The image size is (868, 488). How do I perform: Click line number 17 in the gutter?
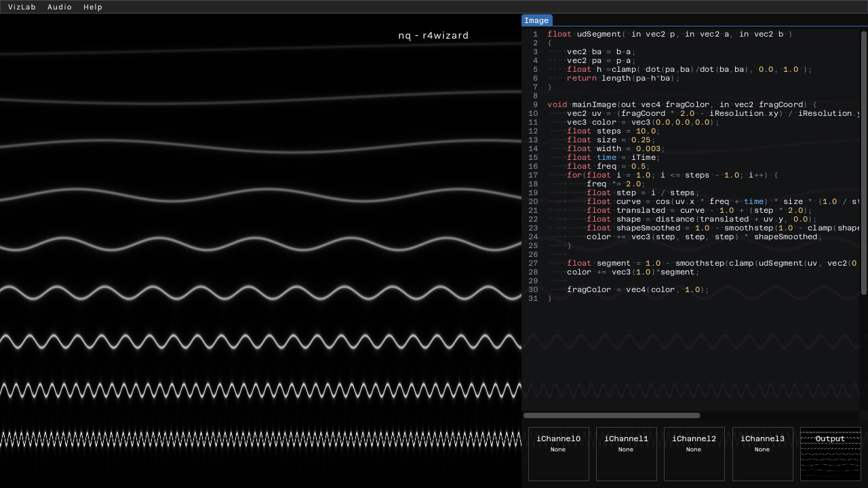coord(533,175)
